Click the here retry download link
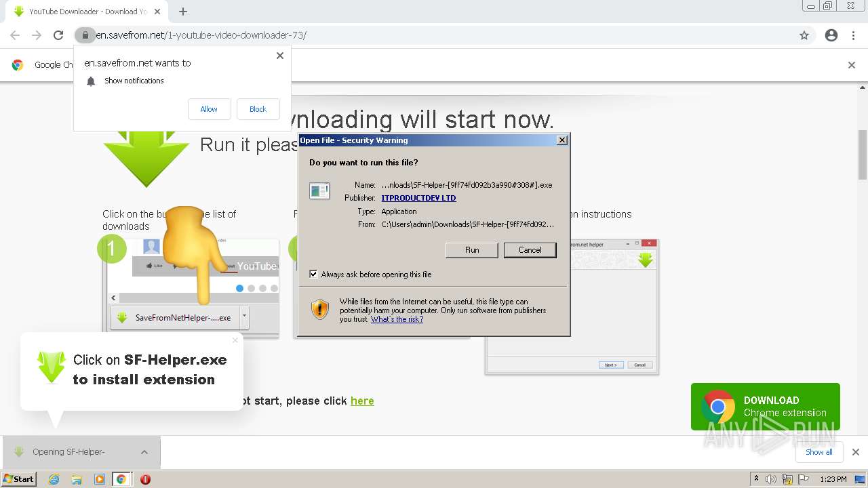This screenshot has width=868, height=488. click(x=362, y=401)
